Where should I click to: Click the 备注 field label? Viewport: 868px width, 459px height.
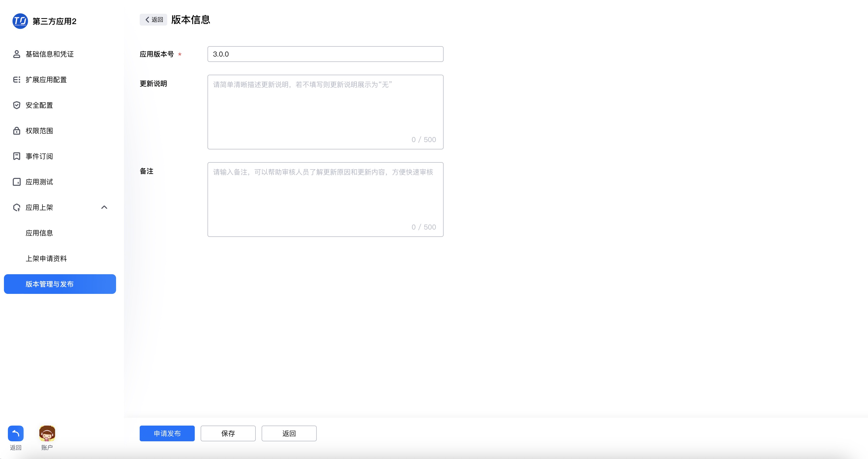[x=147, y=171]
